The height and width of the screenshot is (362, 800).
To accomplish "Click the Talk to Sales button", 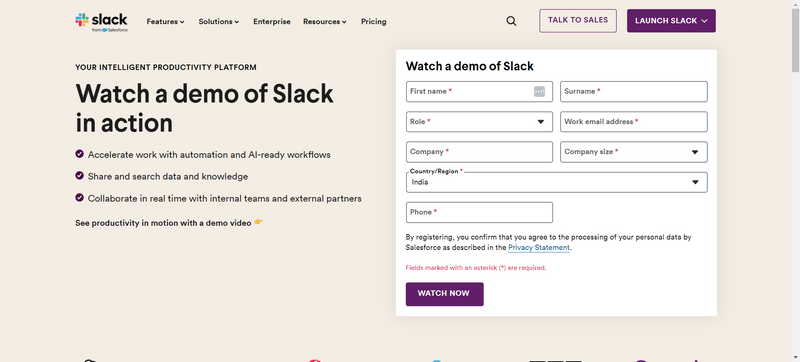I will (x=578, y=20).
